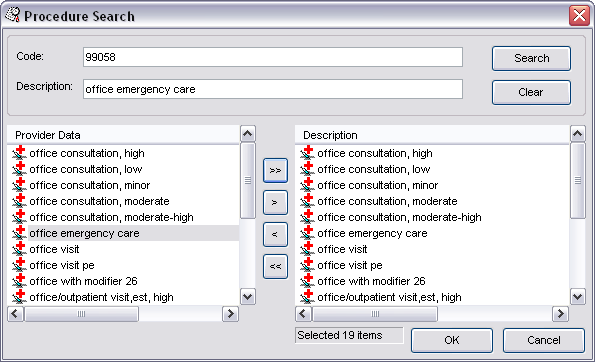Focus the Code input field
This screenshot has height=362, width=595.
(x=272, y=57)
